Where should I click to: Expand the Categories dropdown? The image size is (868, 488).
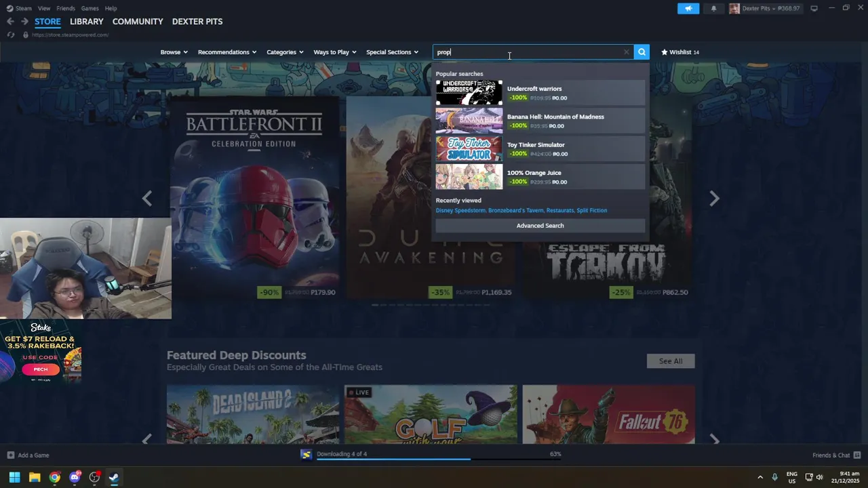click(285, 52)
